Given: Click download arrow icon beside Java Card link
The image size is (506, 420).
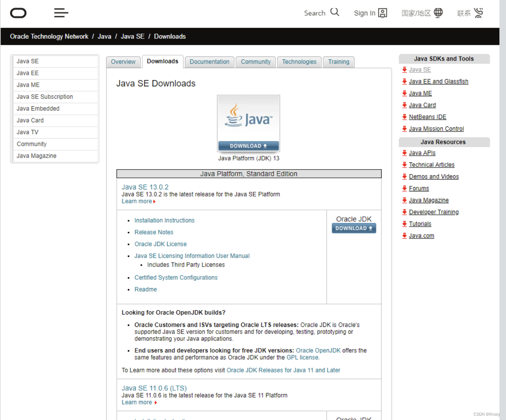Looking at the screenshot, I should coord(405,105).
